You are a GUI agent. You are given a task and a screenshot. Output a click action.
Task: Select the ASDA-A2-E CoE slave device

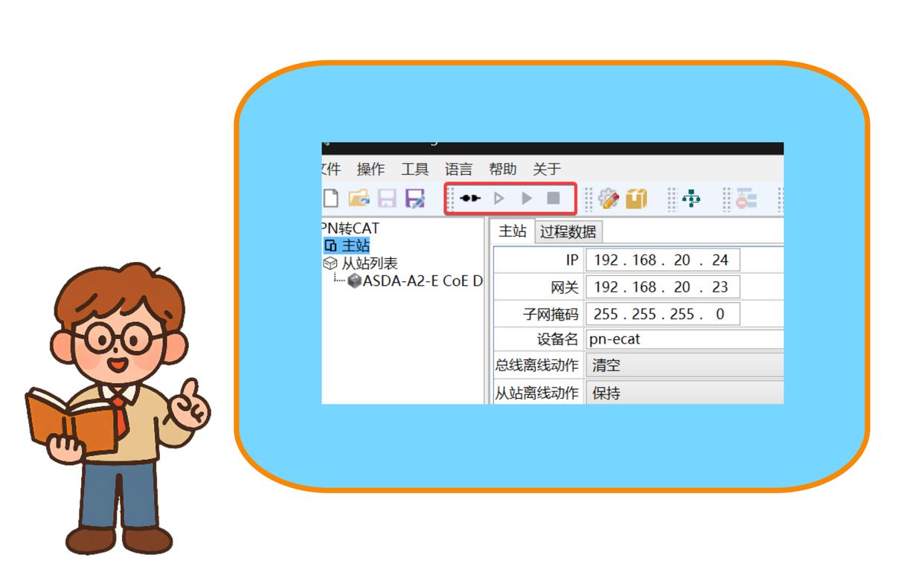click(x=423, y=281)
